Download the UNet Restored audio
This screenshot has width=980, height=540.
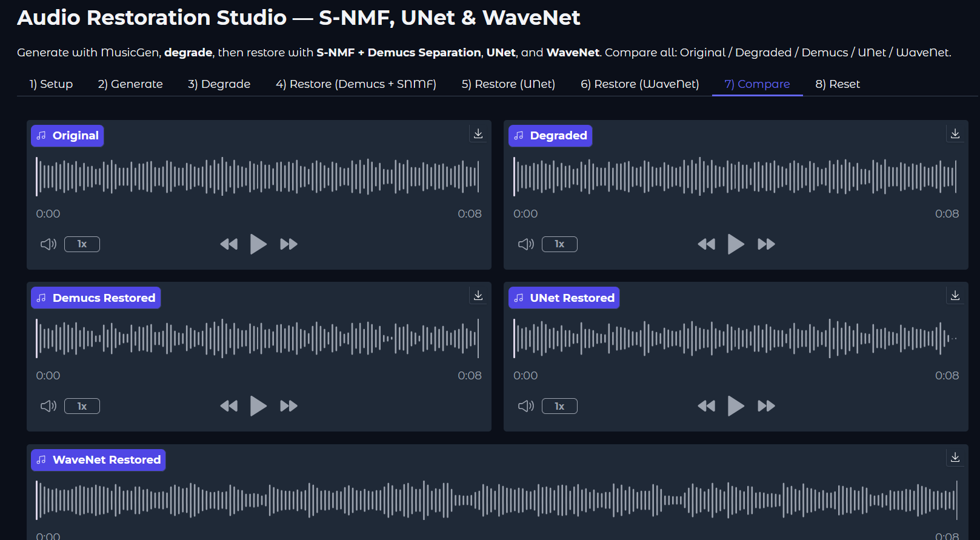(x=955, y=296)
